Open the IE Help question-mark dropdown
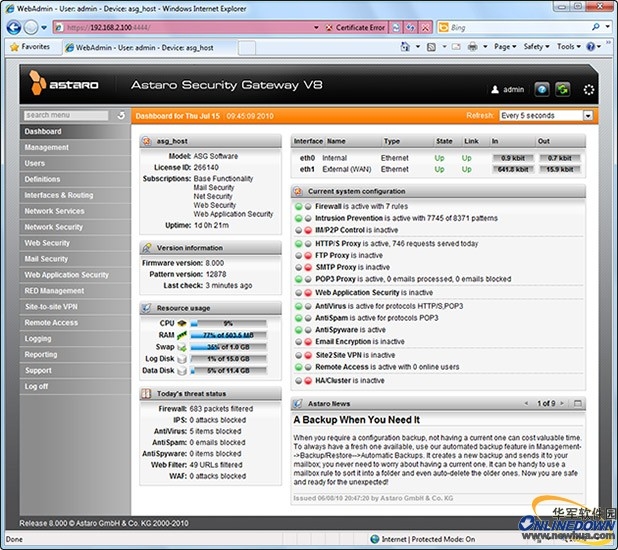Screen dimensions: 618x550 coord(593,47)
